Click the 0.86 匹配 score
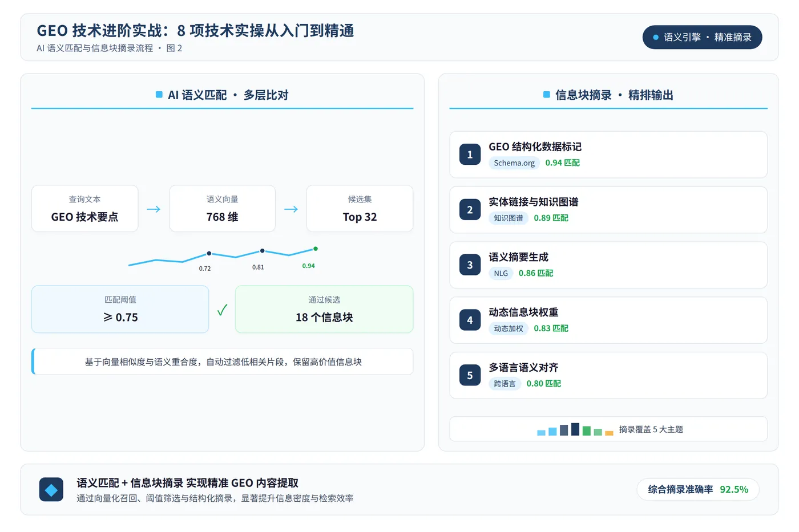The image size is (799, 532). (536, 274)
